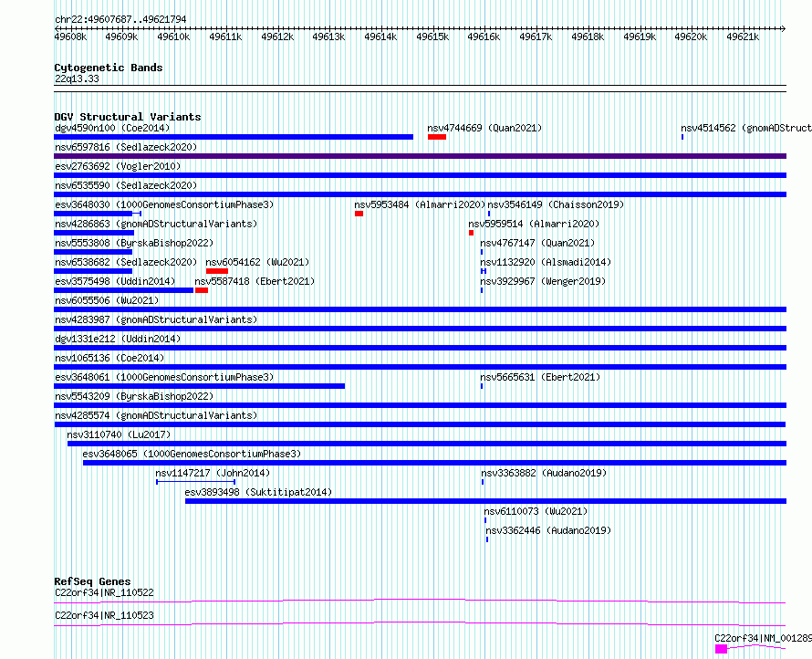Click nsv1065136 (Coe2014) label
Image resolution: width=812 pixels, height=659 pixels.
click(x=109, y=358)
